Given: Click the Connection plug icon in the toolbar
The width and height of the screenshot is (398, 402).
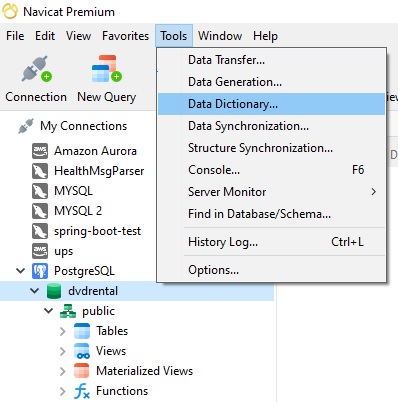Looking at the screenshot, I should click(x=37, y=69).
